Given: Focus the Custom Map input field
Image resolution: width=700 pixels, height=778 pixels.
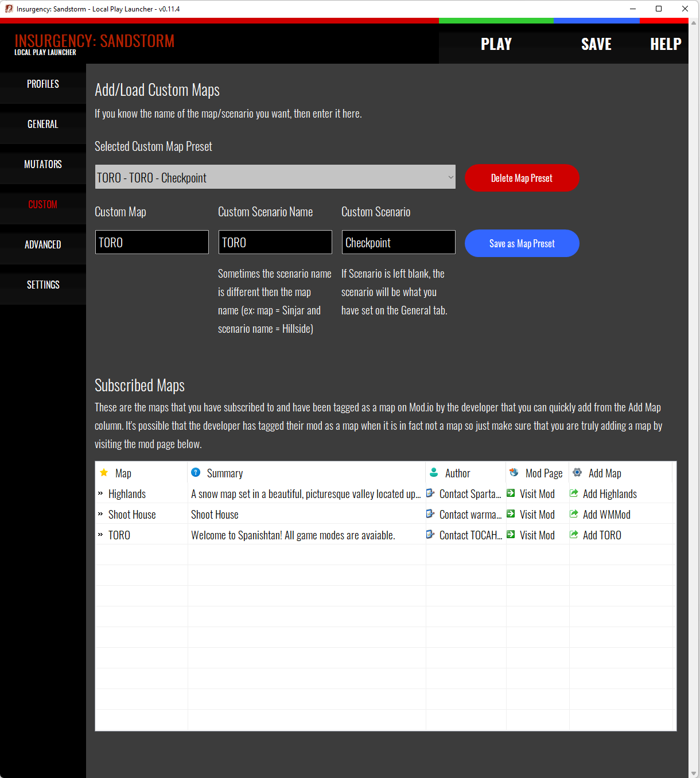Looking at the screenshot, I should [x=152, y=242].
